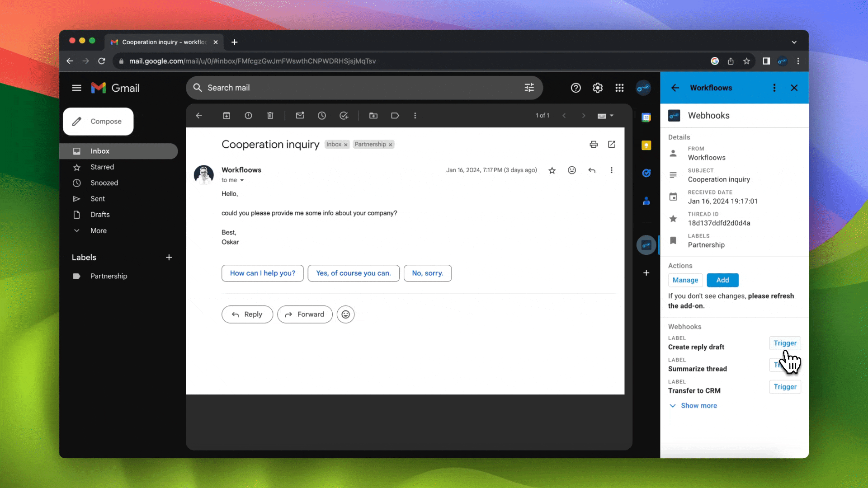Image resolution: width=868 pixels, height=488 pixels.
Task: Toggle the main menu hamburger
Action: (x=77, y=88)
